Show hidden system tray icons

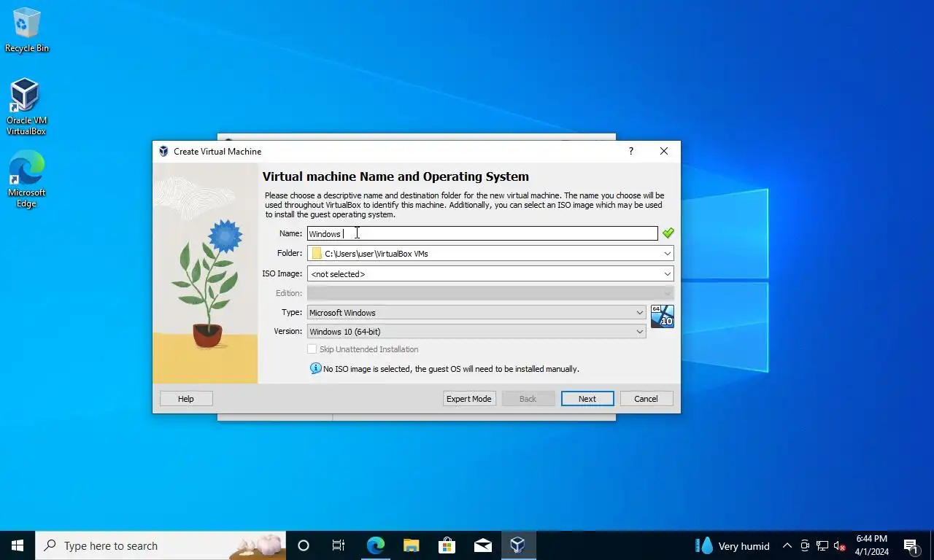[787, 545]
